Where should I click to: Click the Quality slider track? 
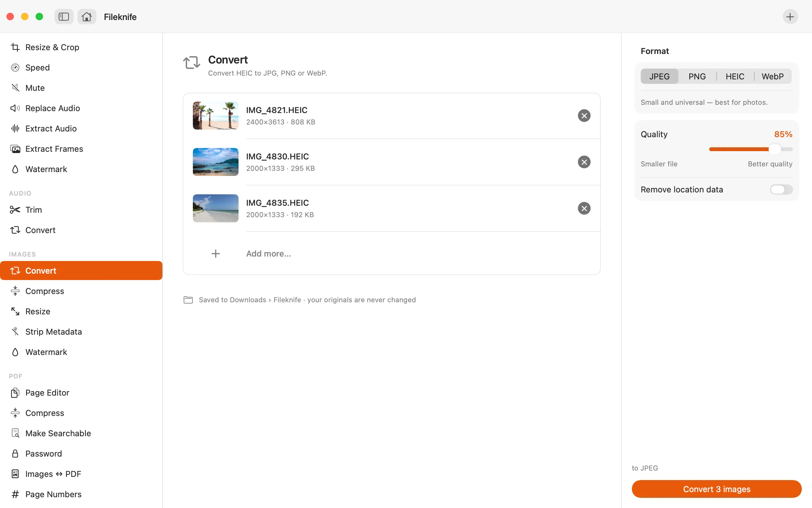(751, 149)
